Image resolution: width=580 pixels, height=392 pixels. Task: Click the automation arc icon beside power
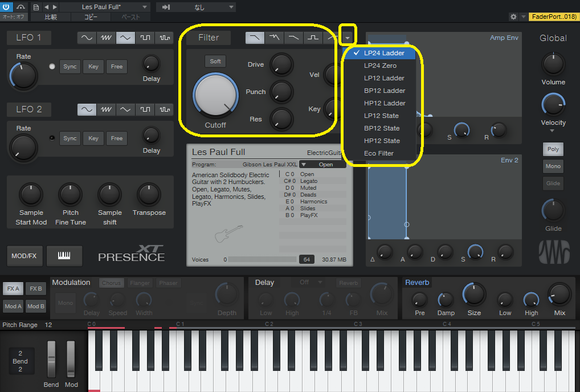click(21, 7)
